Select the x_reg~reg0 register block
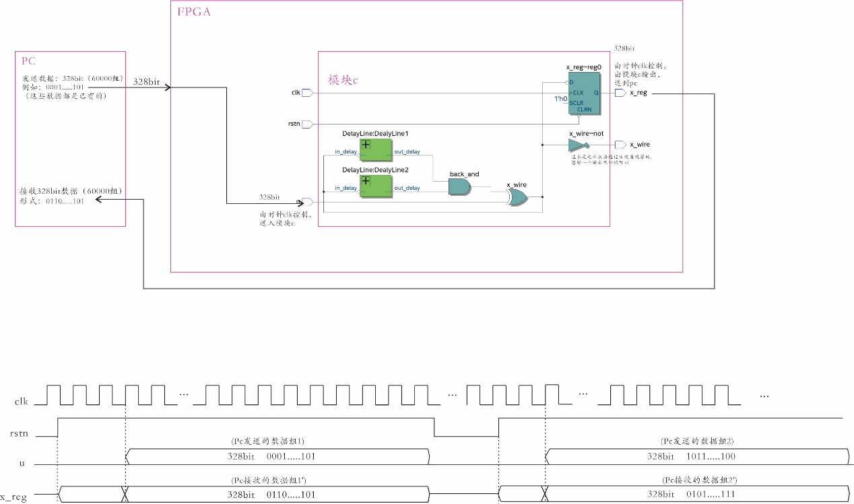This screenshot has width=854, height=504. [583, 94]
